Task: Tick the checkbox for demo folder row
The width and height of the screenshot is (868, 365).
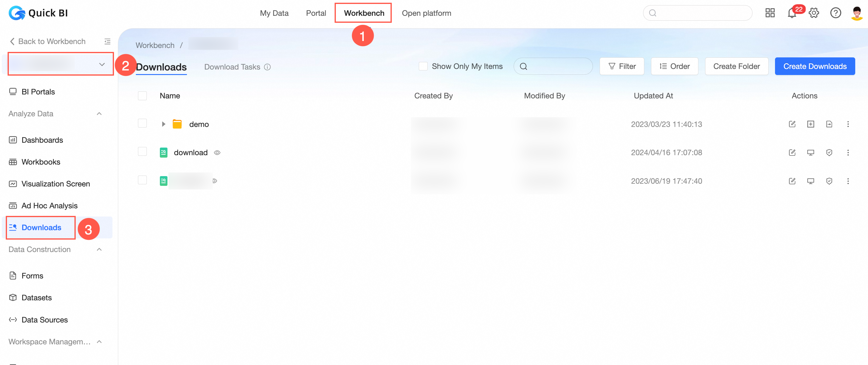Action: pos(142,124)
